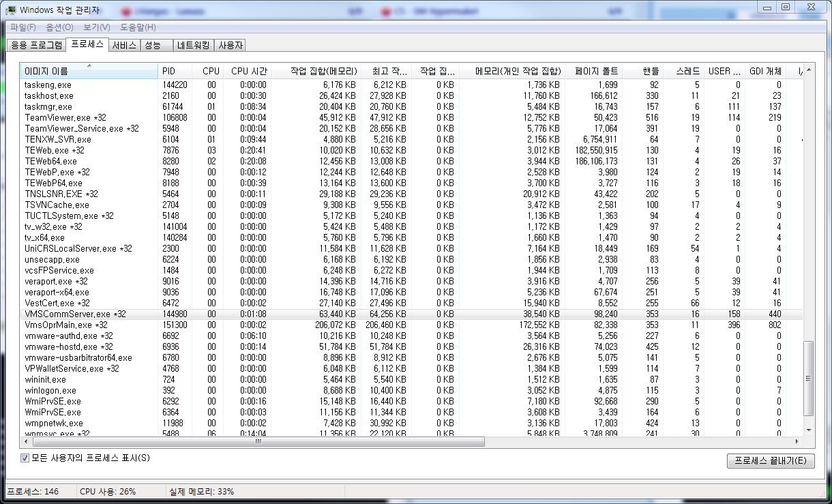This screenshot has height=504, width=832.
Task: Select the TUCTLSystem.exe *32 process
Action: 413,216
